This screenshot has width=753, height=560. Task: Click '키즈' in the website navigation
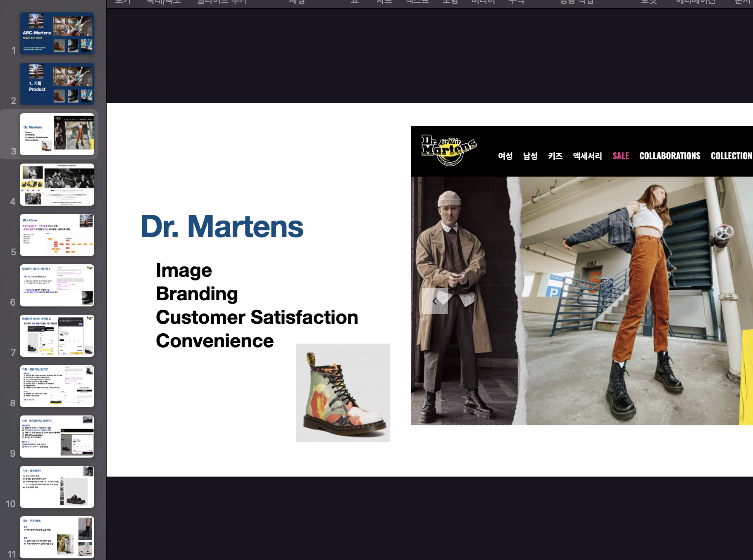click(x=555, y=156)
